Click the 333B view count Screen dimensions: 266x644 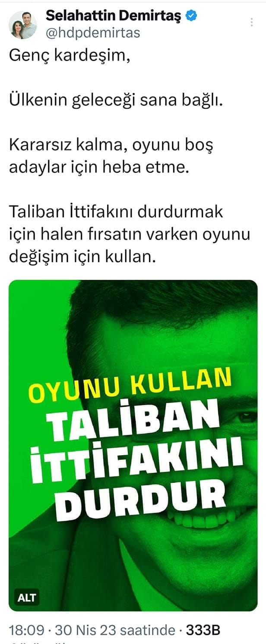pyautogui.click(x=203, y=630)
